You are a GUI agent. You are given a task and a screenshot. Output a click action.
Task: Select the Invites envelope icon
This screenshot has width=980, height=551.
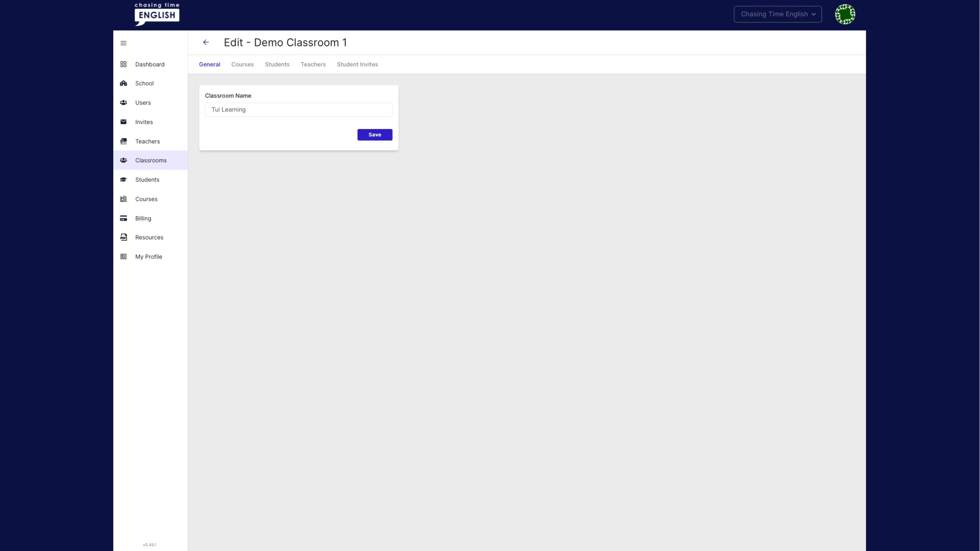(123, 122)
